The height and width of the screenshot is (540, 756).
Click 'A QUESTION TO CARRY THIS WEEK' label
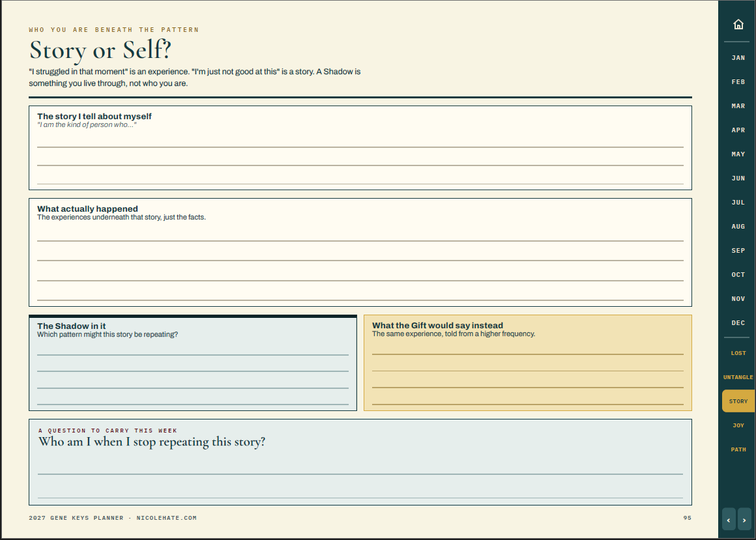pyautogui.click(x=108, y=431)
